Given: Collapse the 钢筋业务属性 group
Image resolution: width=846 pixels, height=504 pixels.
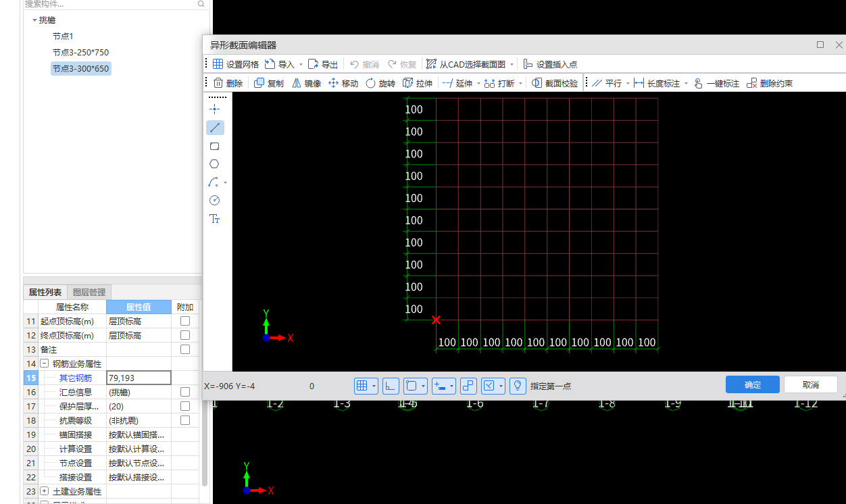Looking at the screenshot, I should tap(45, 363).
